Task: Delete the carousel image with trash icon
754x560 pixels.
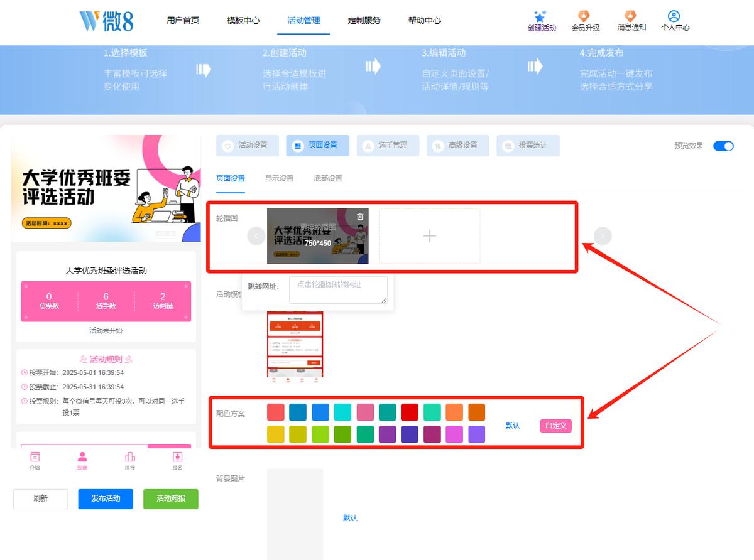Action: (360, 217)
